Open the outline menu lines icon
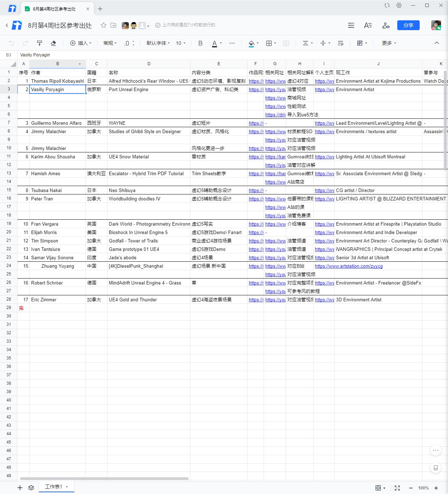The image size is (448, 494). coord(351,25)
